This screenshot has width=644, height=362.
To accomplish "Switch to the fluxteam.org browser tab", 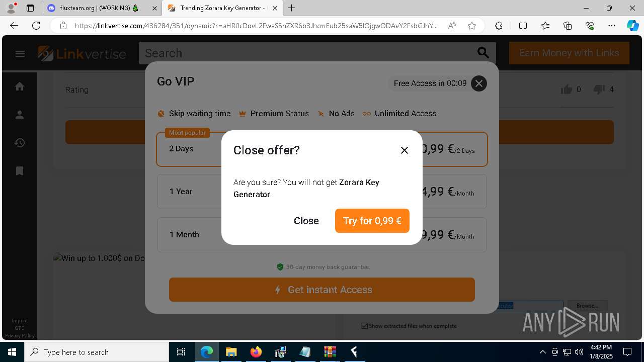I will [x=100, y=8].
